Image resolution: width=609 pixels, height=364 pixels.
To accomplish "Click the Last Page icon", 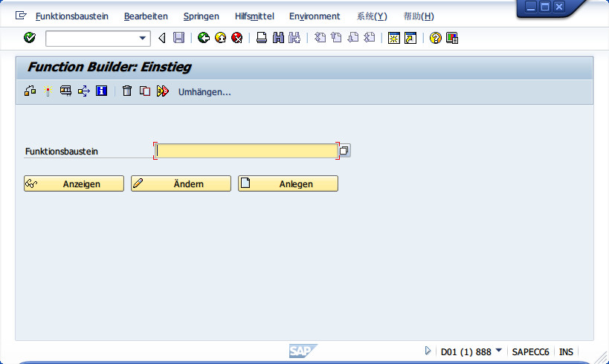I will click(370, 38).
